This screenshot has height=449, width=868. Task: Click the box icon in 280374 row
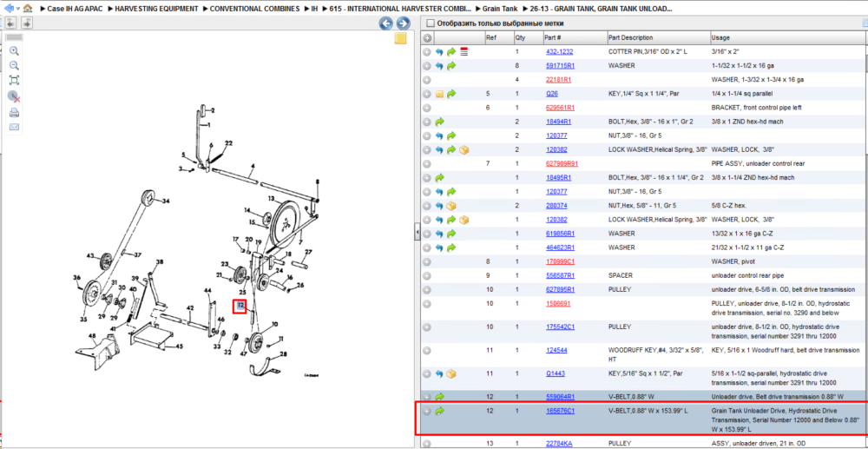(x=451, y=206)
